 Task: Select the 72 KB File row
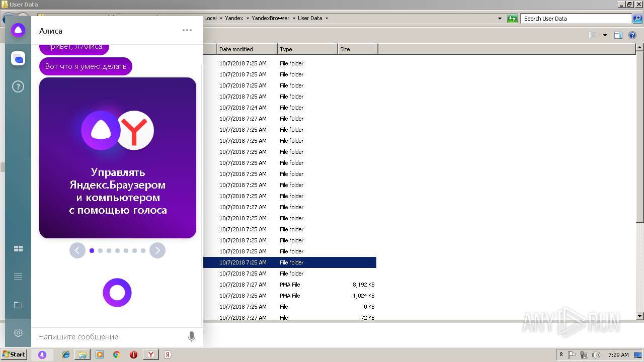pyautogui.click(x=290, y=318)
